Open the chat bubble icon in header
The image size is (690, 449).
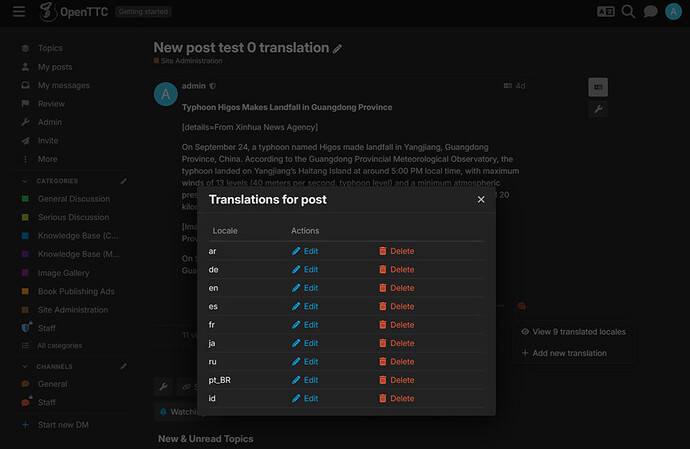650,11
